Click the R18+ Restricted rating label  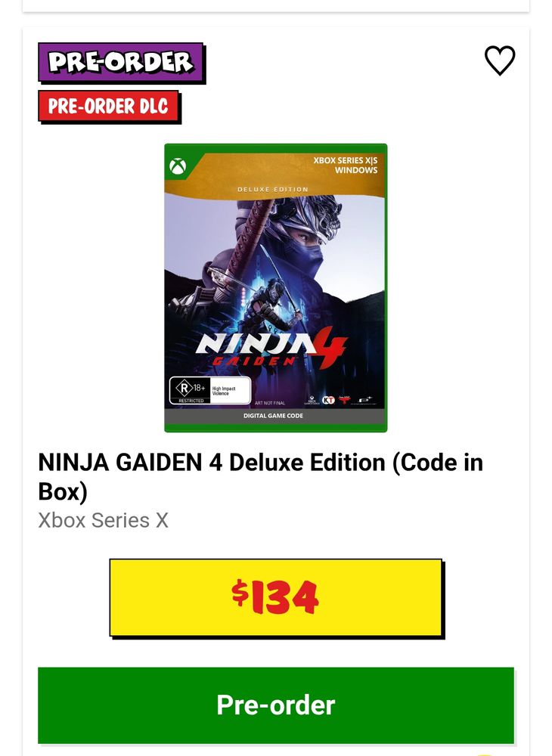(191, 390)
